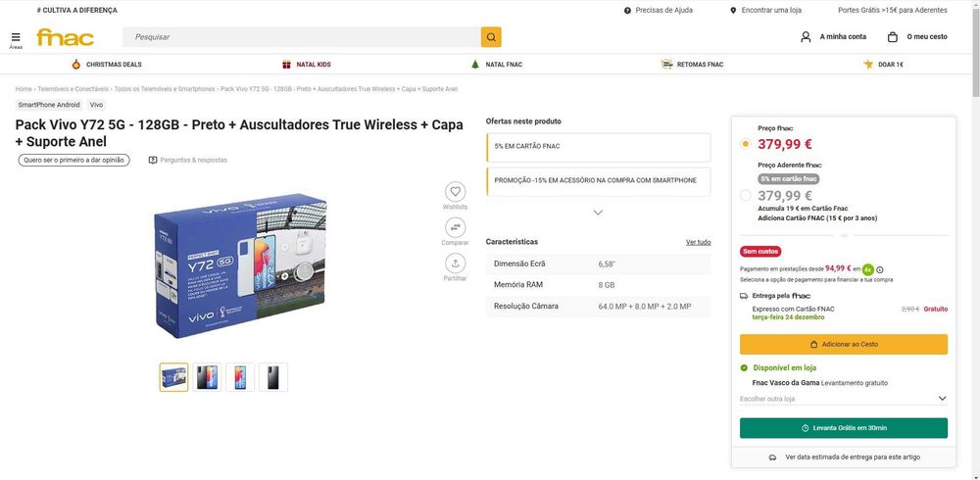
Task: Click the green 4x installments badge
Action: click(x=867, y=270)
